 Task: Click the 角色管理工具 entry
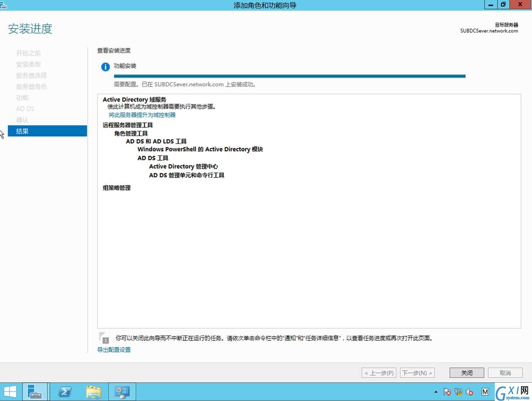[131, 133]
